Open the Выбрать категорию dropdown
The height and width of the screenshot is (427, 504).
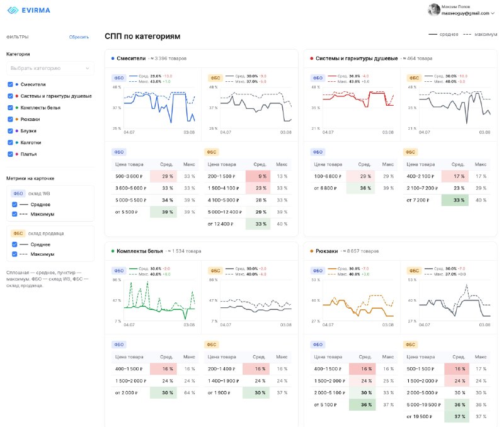pos(50,68)
